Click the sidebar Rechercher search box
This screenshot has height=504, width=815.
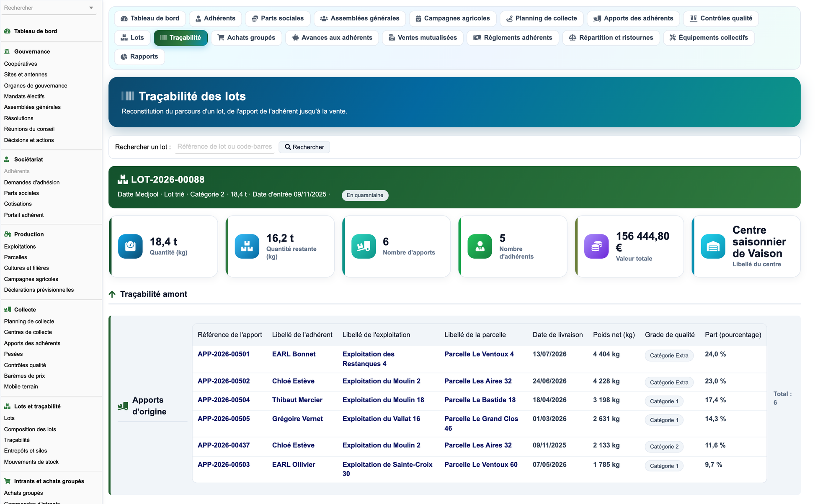pyautogui.click(x=49, y=8)
